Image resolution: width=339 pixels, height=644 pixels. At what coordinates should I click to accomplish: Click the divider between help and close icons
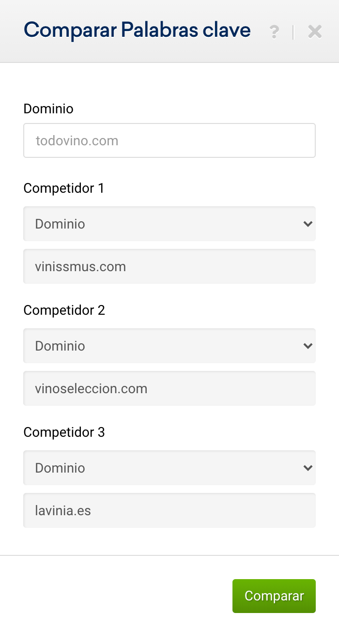tap(293, 32)
